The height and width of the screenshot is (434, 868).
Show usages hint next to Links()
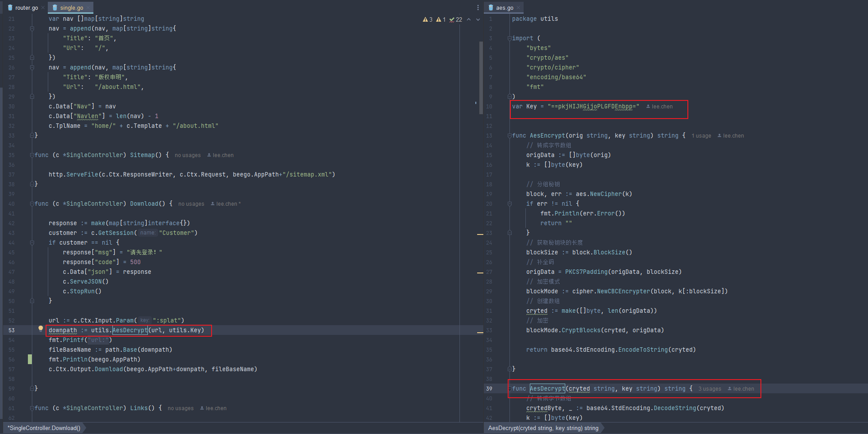click(x=181, y=408)
